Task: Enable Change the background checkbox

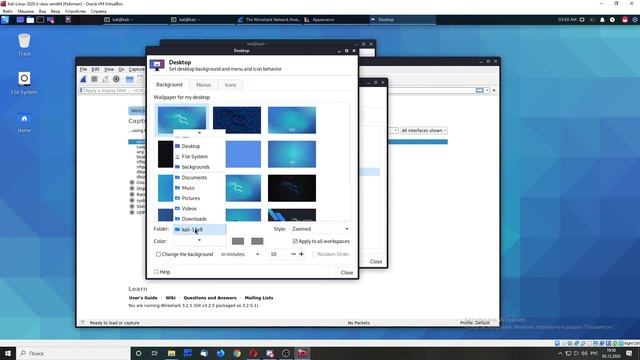Action: pyautogui.click(x=158, y=254)
